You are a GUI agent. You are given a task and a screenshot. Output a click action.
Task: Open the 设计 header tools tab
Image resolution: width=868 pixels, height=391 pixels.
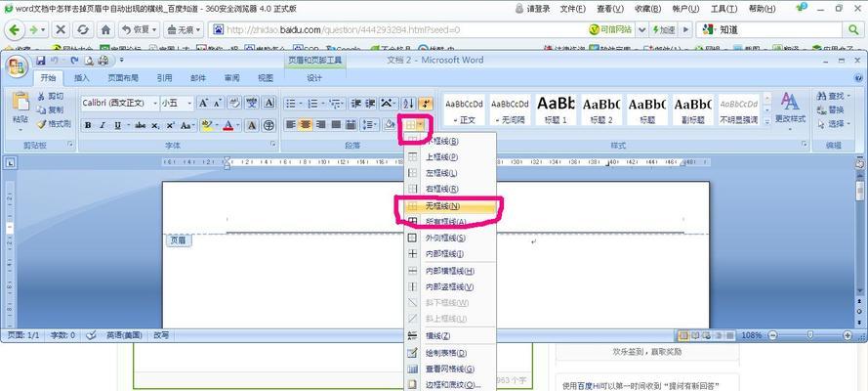pos(314,78)
